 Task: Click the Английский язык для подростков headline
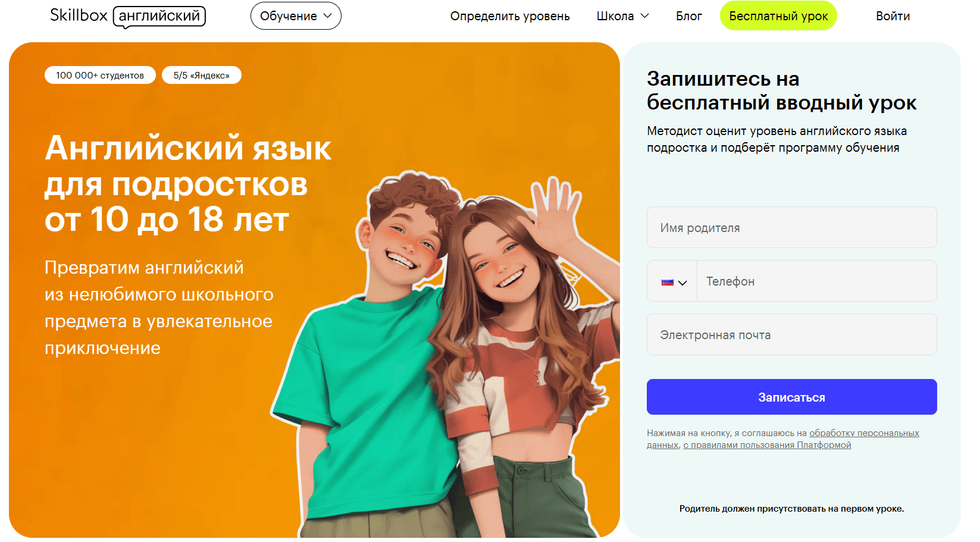(188, 183)
